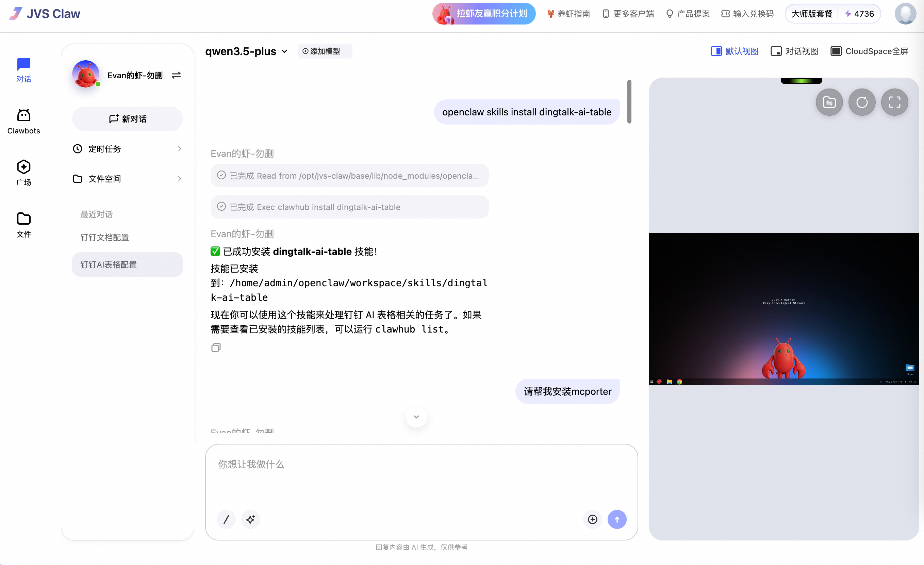
Task: Open 大师版套餐 plan details
Action: tap(812, 14)
